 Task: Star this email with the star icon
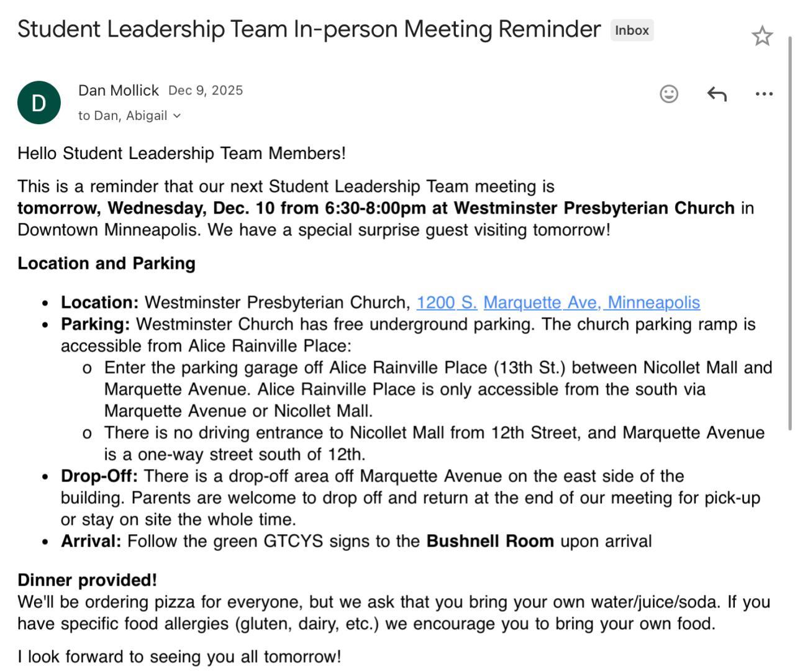[x=762, y=36]
